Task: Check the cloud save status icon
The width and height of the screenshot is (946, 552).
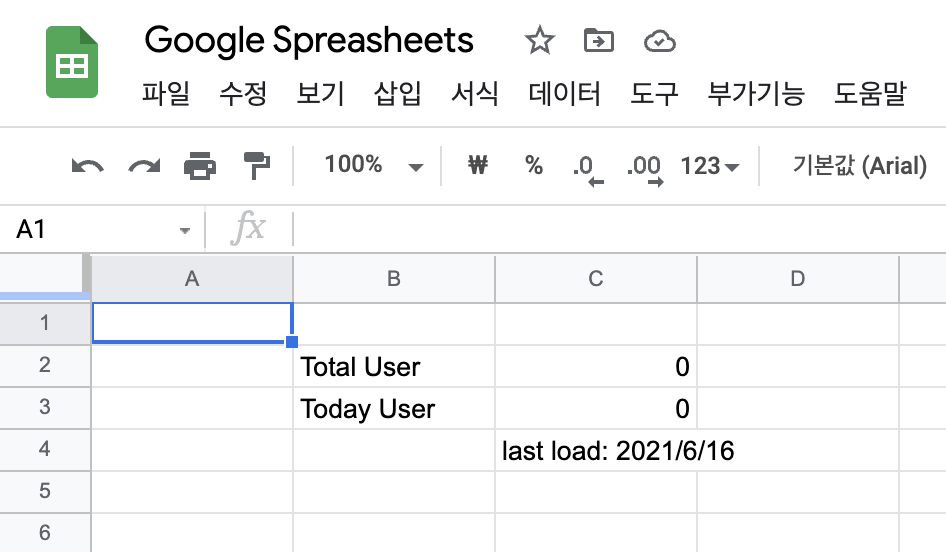Action: pyautogui.click(x=659, y=42)
